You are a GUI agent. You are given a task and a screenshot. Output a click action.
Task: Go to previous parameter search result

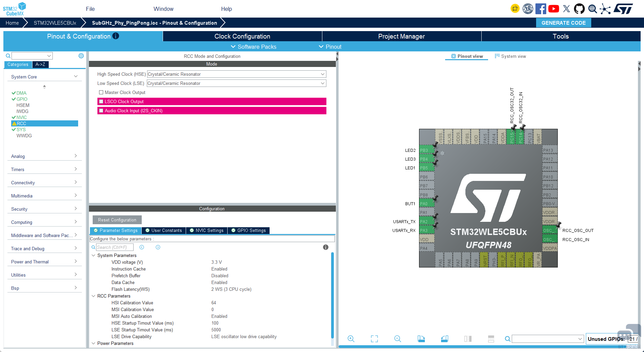point(142,247)
